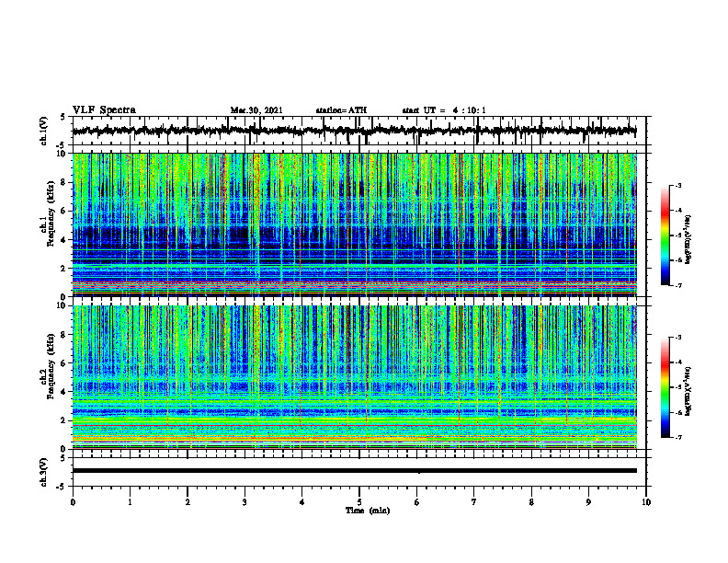Click the '-7' tick on upper colorbar
Screen dimensions: 728x563
click(x=677, y=285)
